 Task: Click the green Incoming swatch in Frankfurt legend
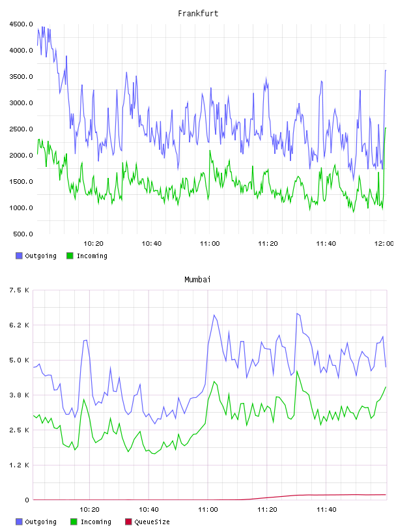click(70, 256)
